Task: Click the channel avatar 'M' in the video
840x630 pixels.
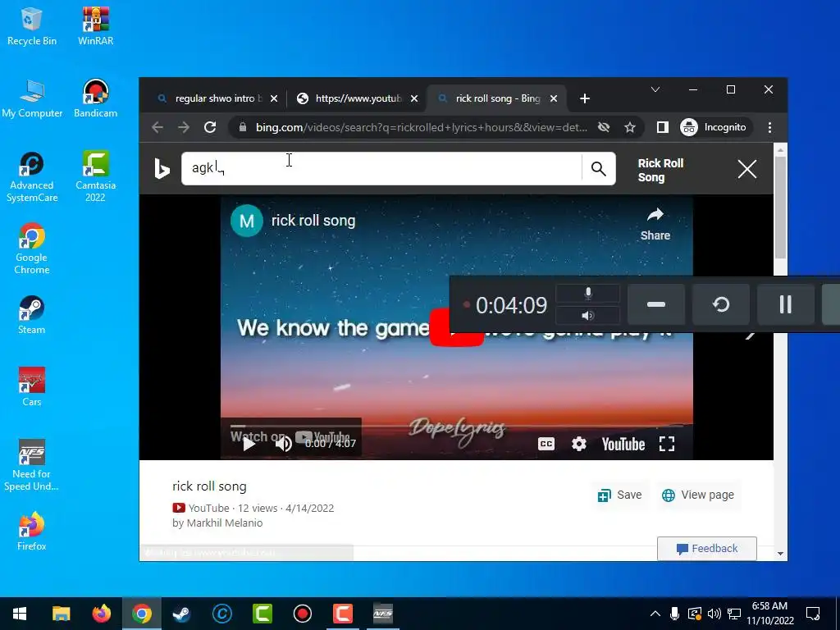Action: pos(246,220)
